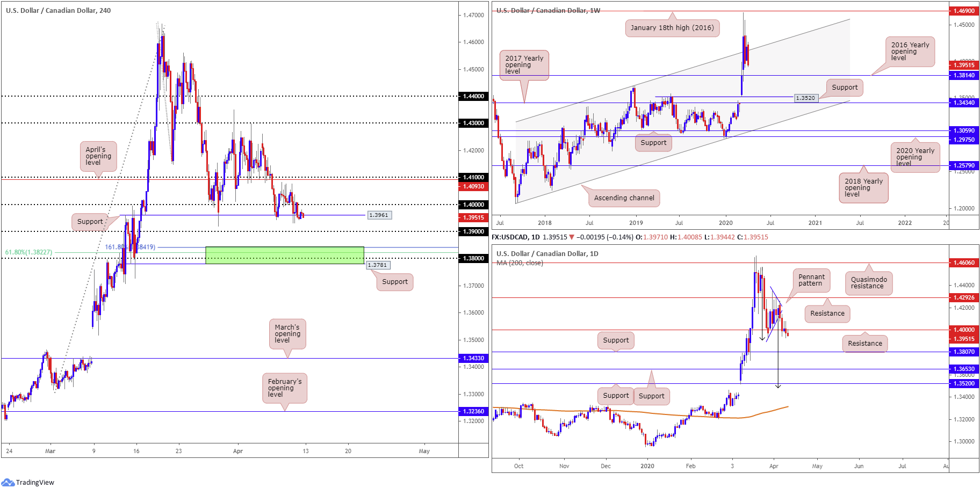Click the daily chart 1D title
This screenshot has width=980, height=488.
(x=547, y=253)
